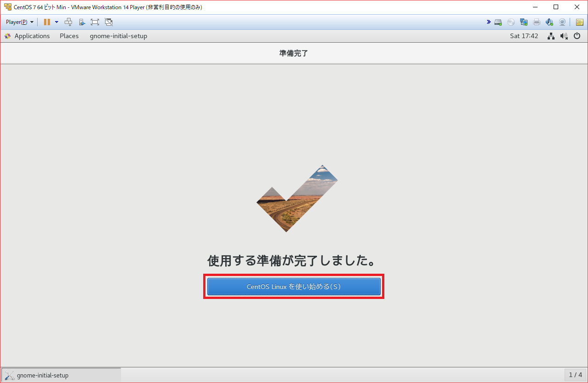
Task: Click the CD/DVD drive device icon
Action: 511,22
